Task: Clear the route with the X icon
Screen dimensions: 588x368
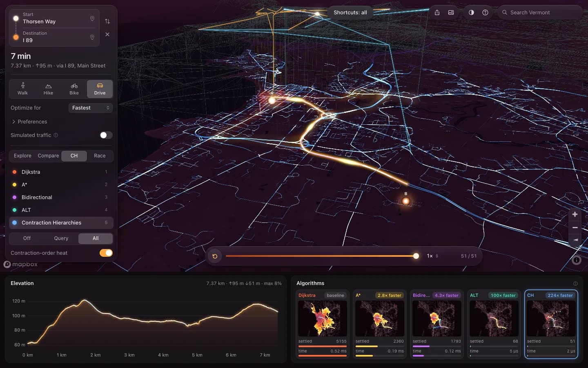Action: tap(107, 34)
